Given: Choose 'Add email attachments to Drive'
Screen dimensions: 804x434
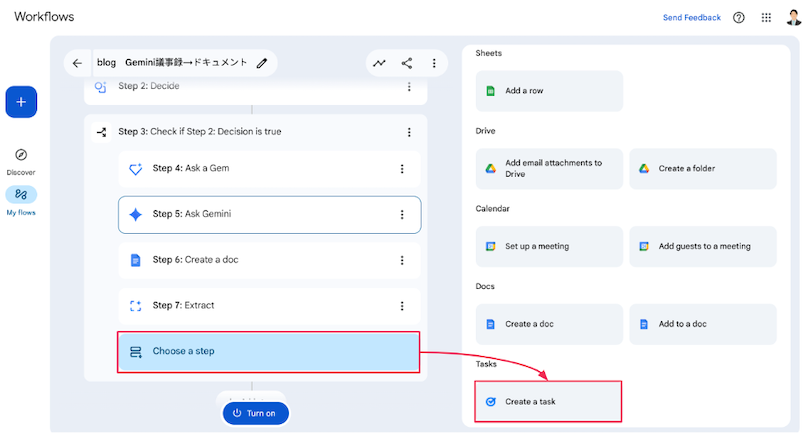Looking at the screenshot, I should pos(549,169).
